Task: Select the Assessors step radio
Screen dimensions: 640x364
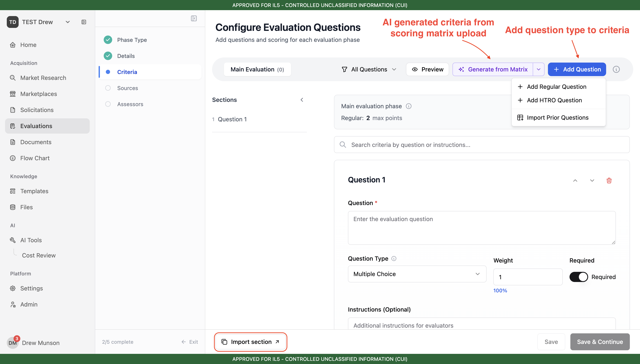Action: [x=108, y=104]
